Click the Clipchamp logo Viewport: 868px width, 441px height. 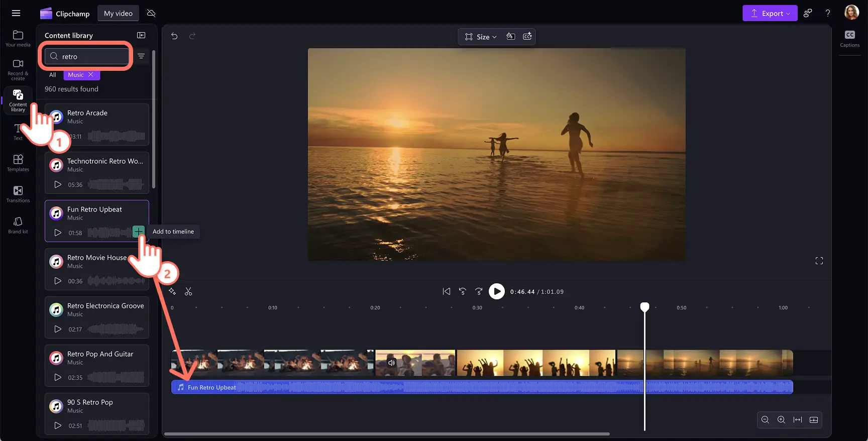pos(65,14)
